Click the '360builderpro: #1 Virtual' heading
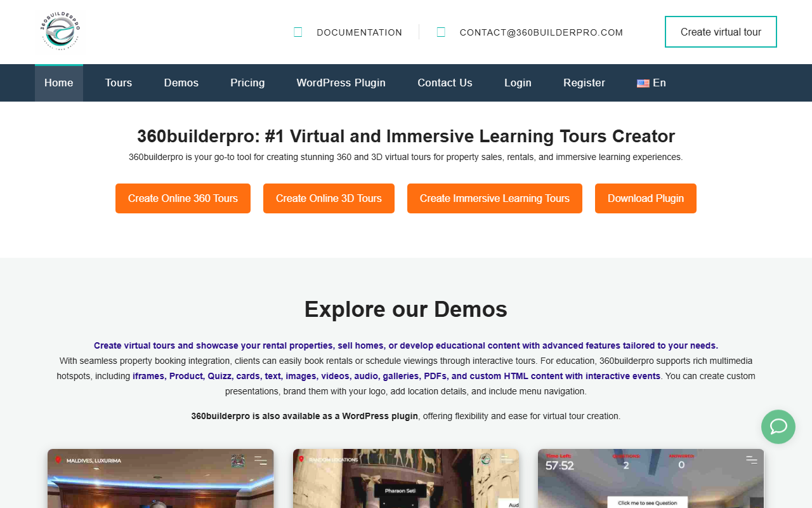Viewport: 812px width, 508px height. point(406,136)
